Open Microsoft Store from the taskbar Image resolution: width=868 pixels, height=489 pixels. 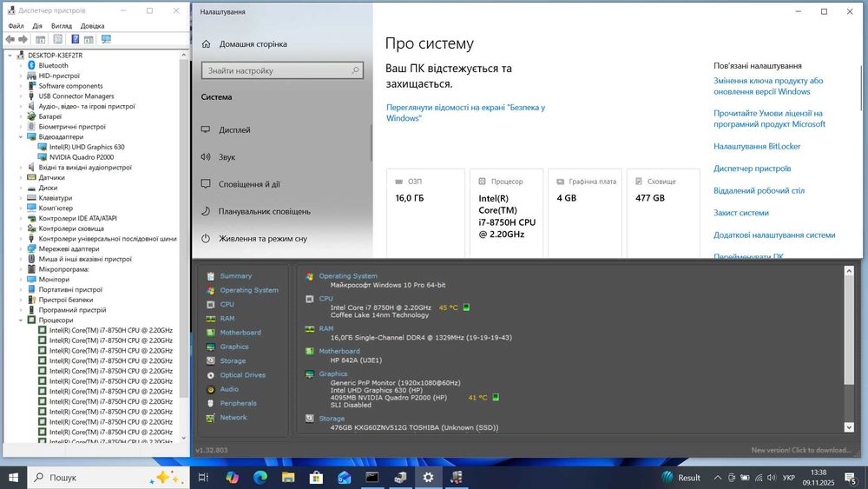316,478
